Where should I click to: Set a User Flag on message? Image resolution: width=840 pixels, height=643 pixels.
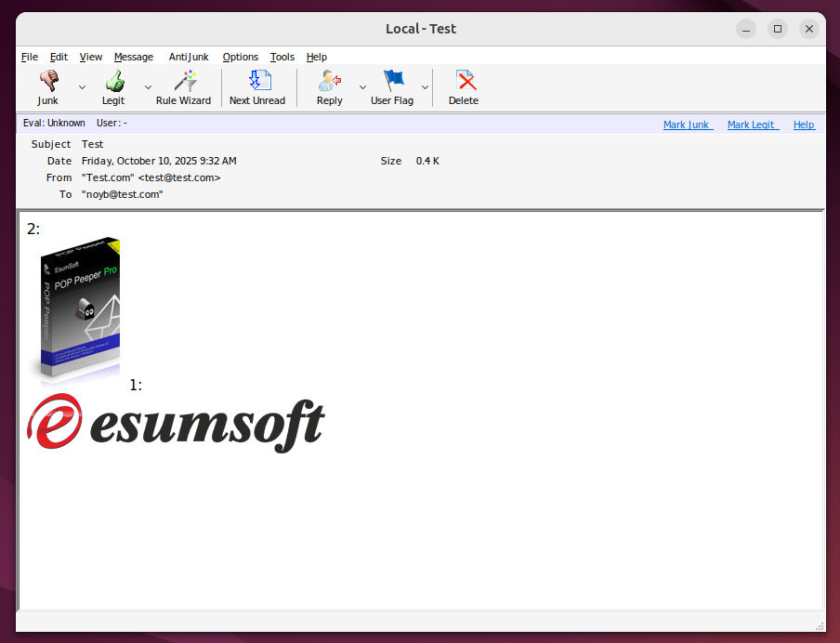[392, 87]
